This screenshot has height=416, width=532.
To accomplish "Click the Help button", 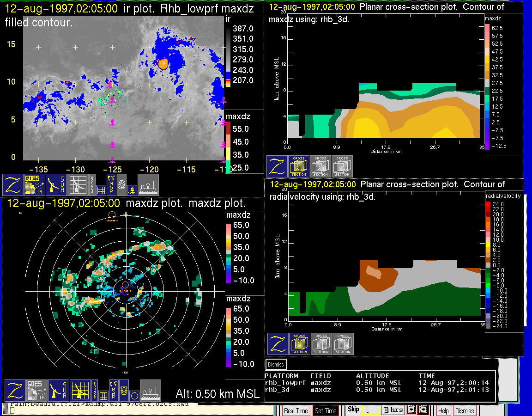I will click(x=443, y=411).
